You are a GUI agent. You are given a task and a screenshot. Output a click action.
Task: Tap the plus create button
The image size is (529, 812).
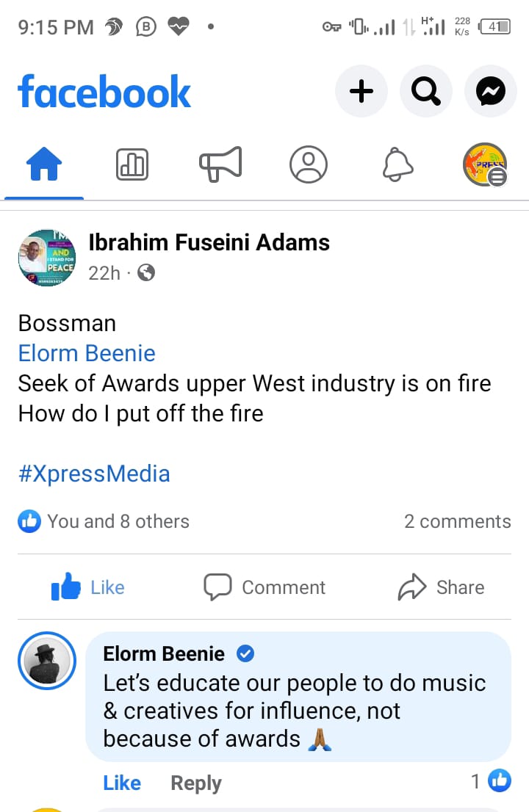point(361,92)
